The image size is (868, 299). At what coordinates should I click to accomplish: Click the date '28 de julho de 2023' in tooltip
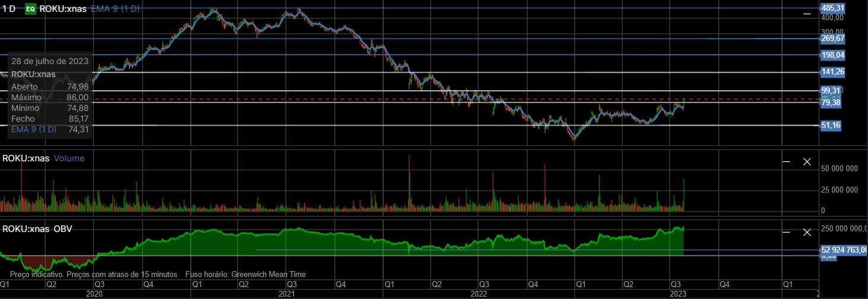click(x=50, y=61)
